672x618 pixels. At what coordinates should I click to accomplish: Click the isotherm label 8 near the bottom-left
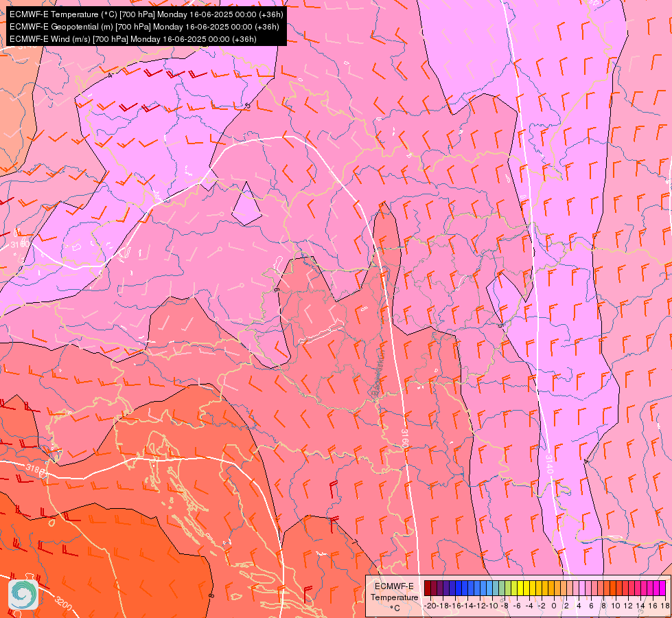pos(211,595)
